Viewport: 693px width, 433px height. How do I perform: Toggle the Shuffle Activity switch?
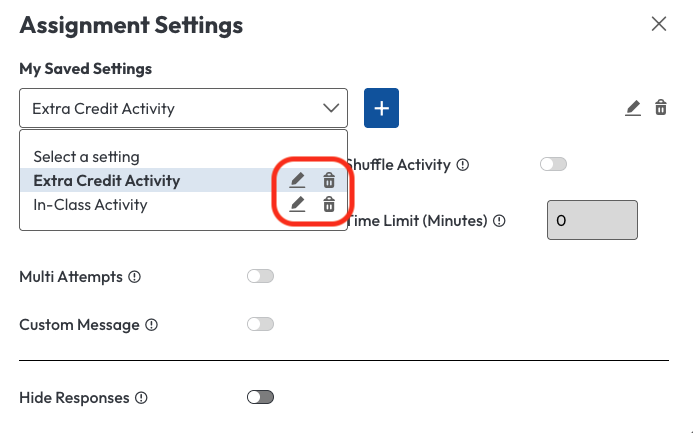(553, 164)
